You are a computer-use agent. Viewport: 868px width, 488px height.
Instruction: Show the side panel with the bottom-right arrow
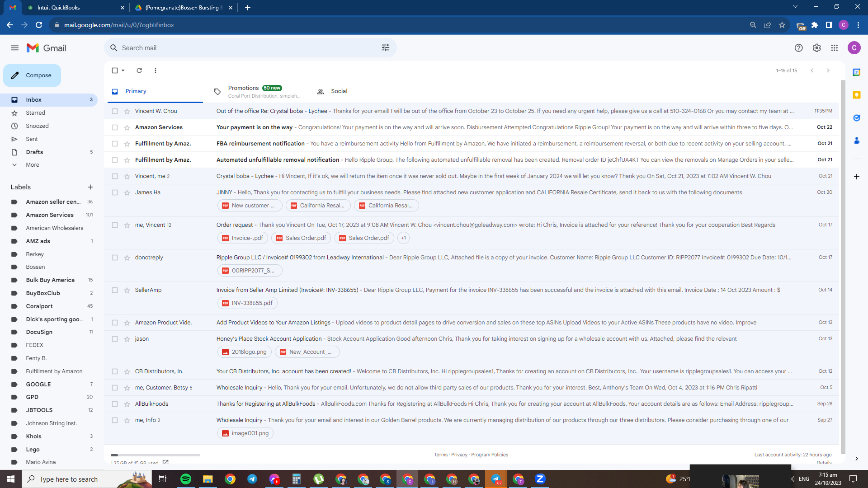click(856, 459)
